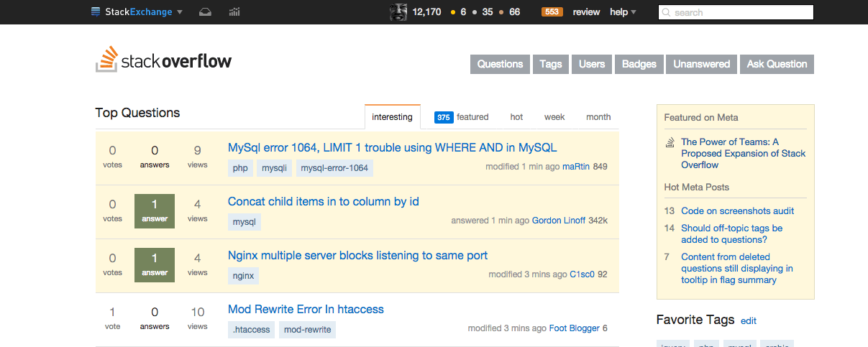Click the 10 views count on Mod Rewrite
Screen dimensions: 868x347
coord(198,318)
